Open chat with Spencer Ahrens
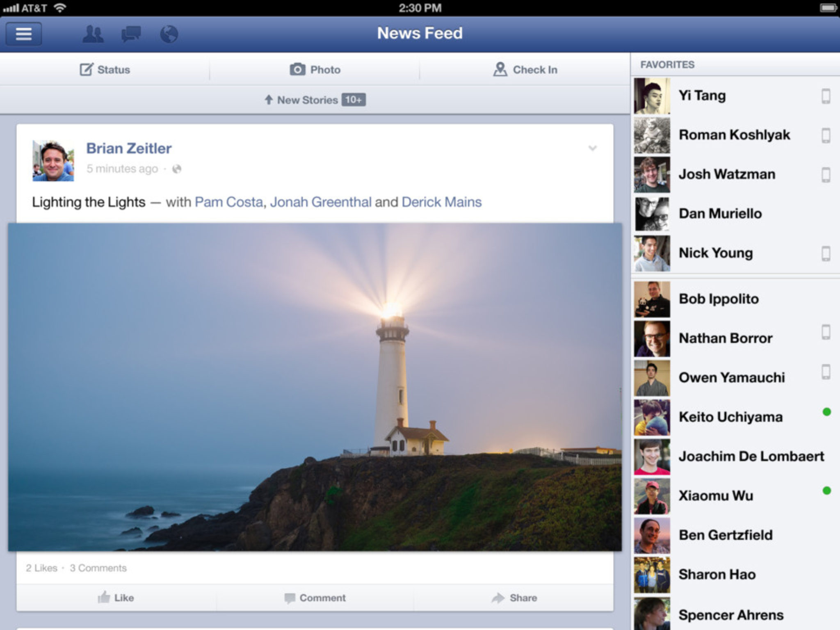This screenshot has width=840, height=630. (735, 614)
